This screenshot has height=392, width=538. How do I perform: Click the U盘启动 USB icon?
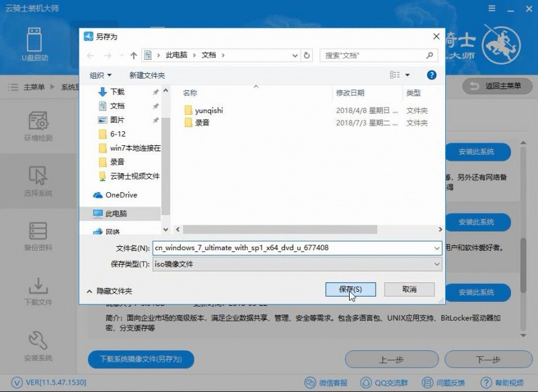tap(34, 40)
